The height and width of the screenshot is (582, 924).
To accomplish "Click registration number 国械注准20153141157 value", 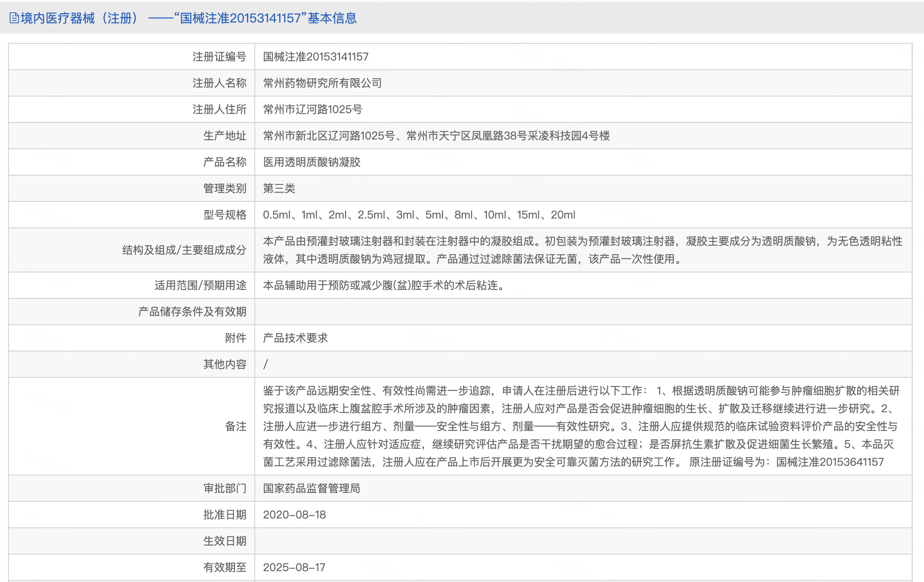I will [316, 57].
